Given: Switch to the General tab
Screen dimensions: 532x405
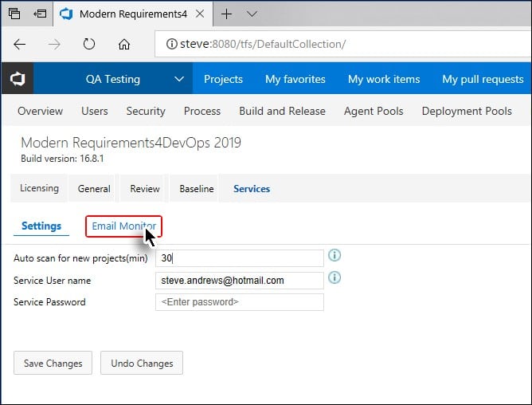Looking at the screenshot, I should click(94, 189).
